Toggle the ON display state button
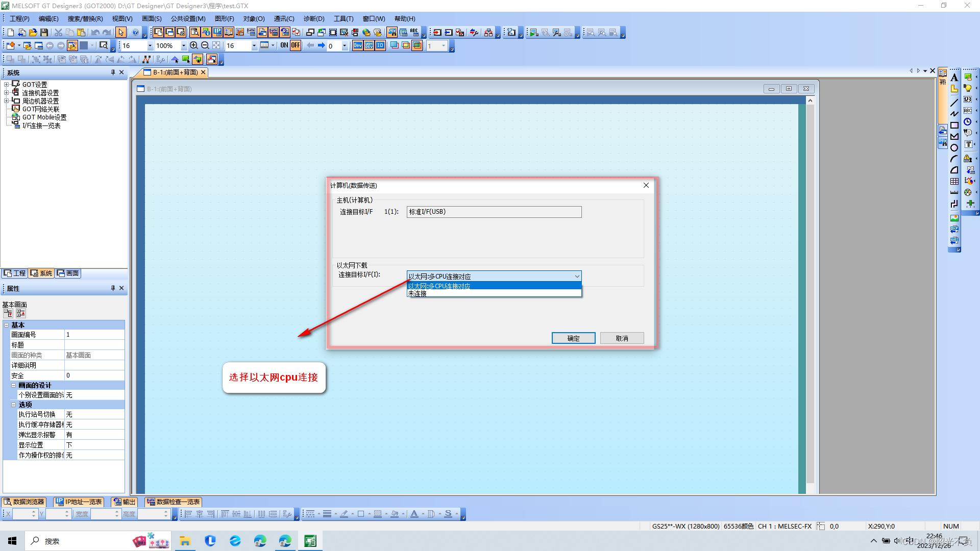Image resolution: width=980 pixels, height=551 pixels. coord(284,45)
